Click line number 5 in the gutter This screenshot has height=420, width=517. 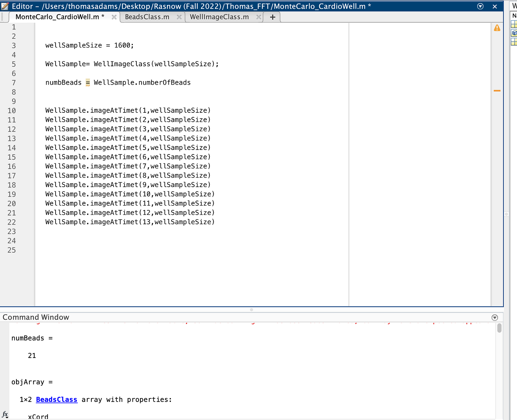pos(14,64)
